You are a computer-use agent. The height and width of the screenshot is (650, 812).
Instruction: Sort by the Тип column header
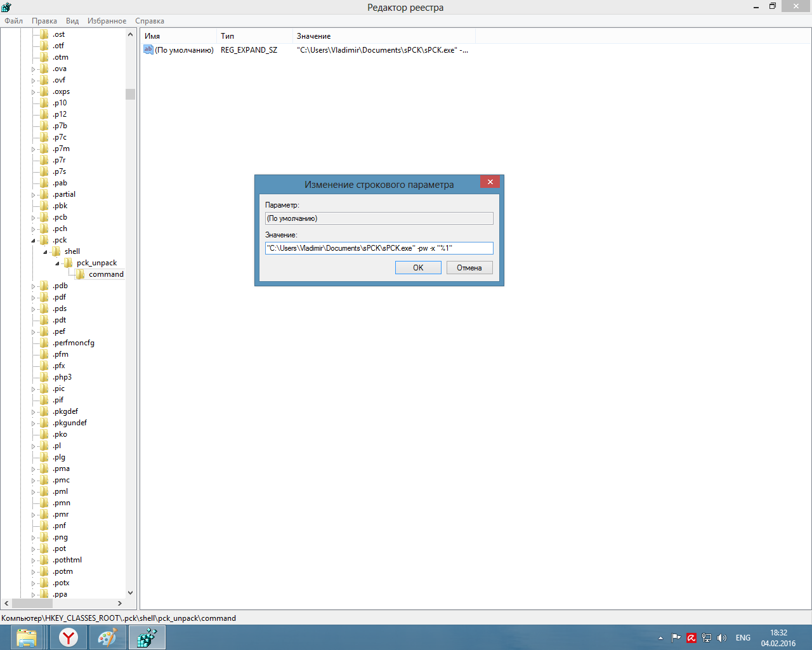coord(254,36)
